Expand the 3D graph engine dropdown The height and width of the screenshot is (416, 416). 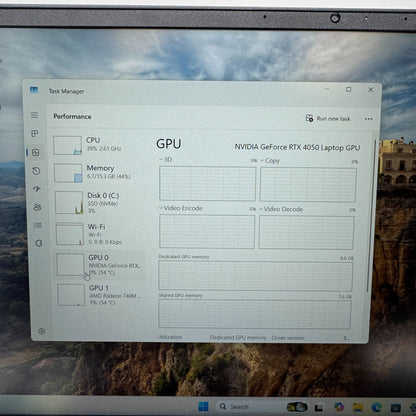[166, 160]
